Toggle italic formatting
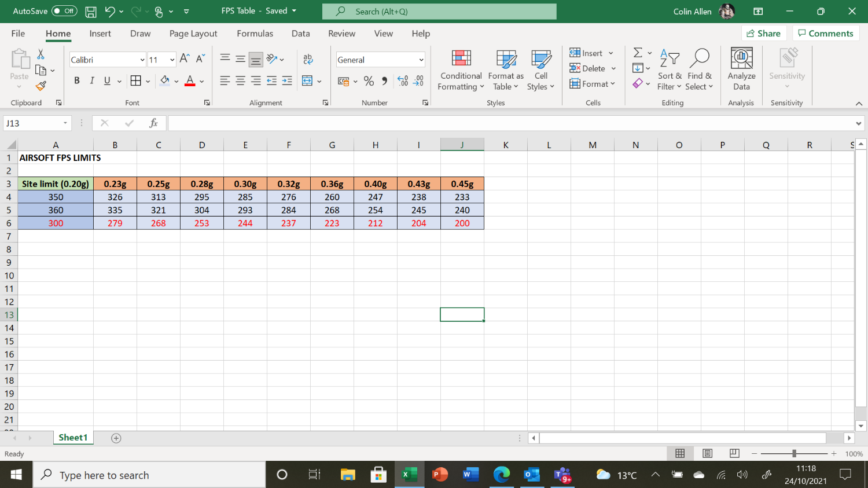868x488 pixels. click(x=91, y=81)
